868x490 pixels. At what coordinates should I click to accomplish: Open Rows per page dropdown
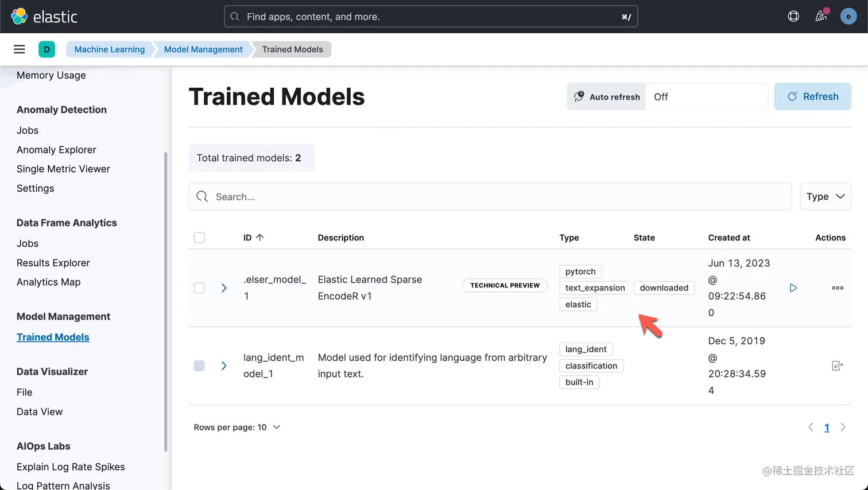click(237, 427)
